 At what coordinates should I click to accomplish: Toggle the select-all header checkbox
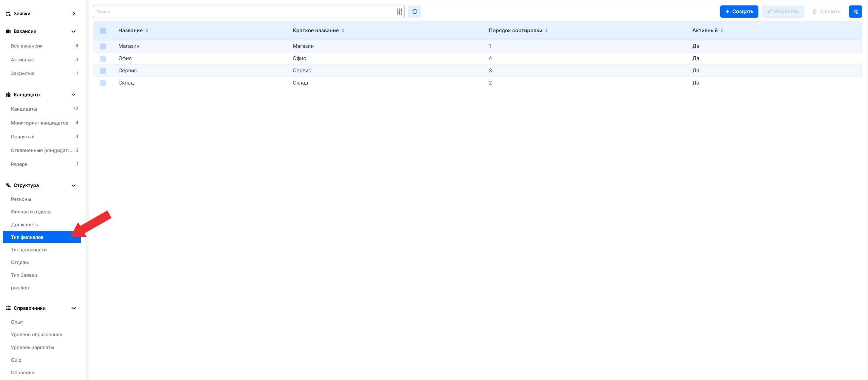[x=103, y=31]
